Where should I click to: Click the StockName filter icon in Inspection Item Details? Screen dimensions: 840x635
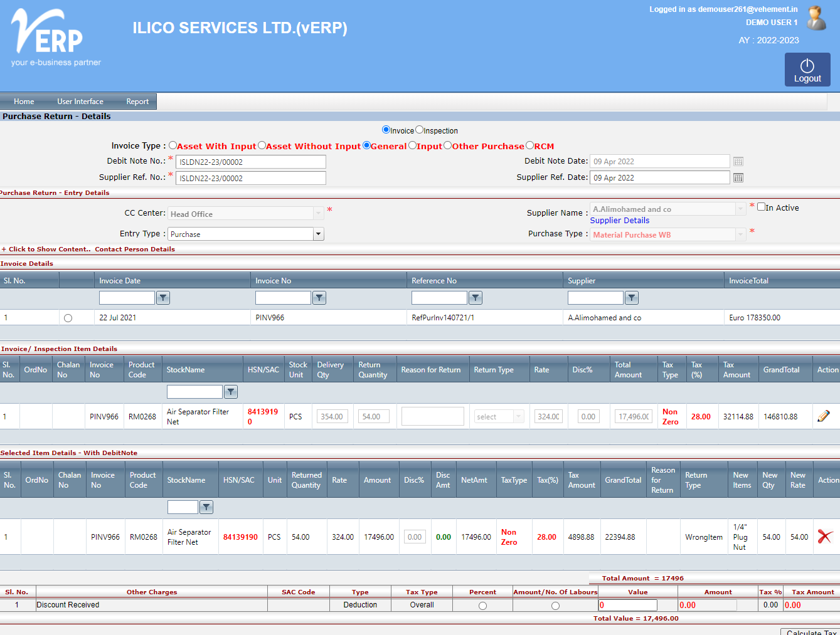click(x=231, y=392)
